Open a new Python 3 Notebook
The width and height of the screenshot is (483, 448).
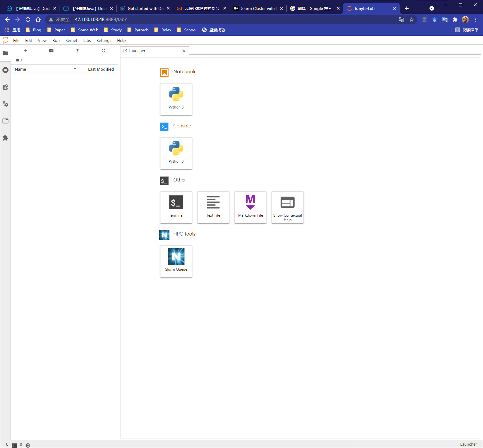pyautogui.click(x=176, y=99)
